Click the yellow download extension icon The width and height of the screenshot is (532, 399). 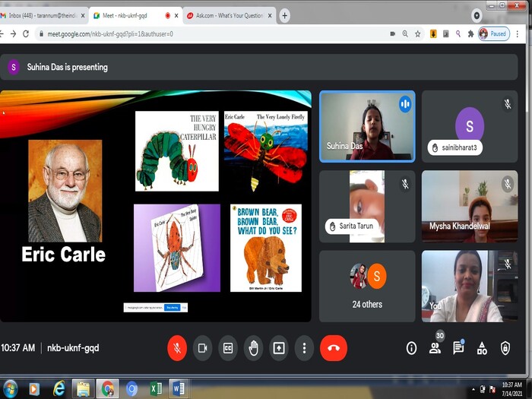point(433,34)
